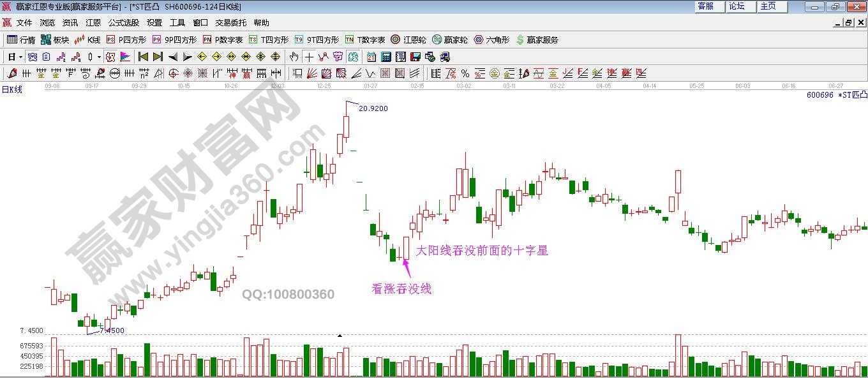868x379 pixels.
Task: Click the 赢家服务 service icon
Action: pos(520,39)
